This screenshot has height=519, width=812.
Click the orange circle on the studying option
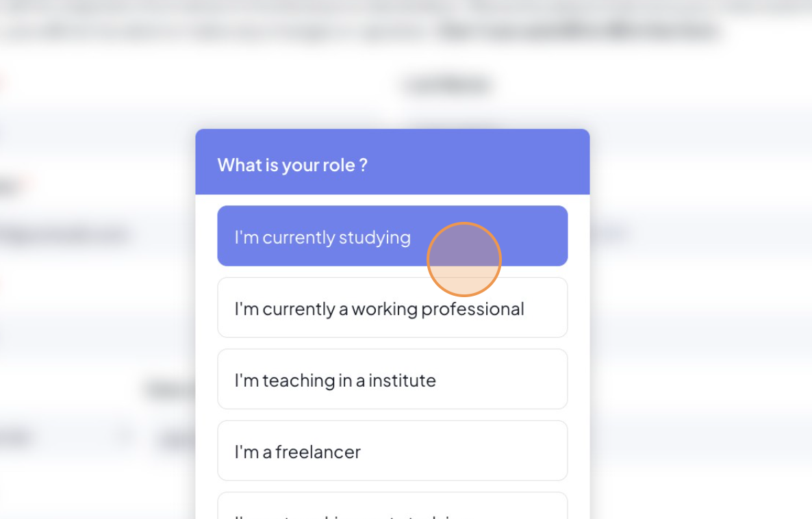[464, 259]
